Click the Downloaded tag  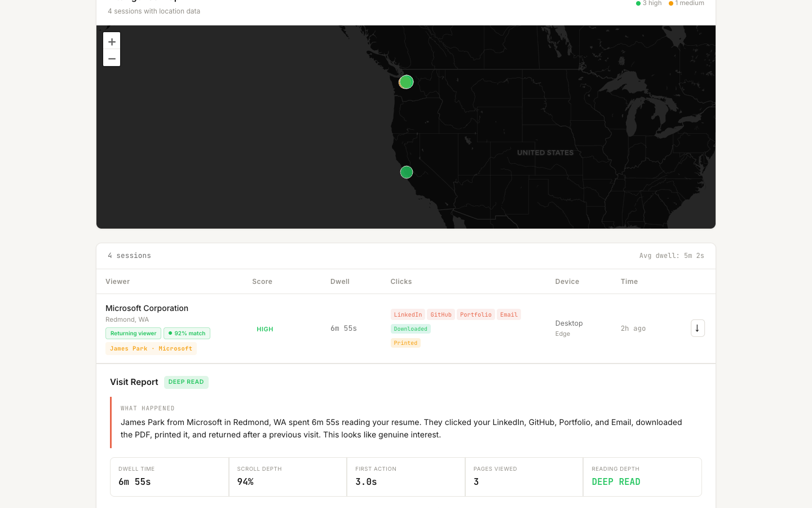[411, 329]
